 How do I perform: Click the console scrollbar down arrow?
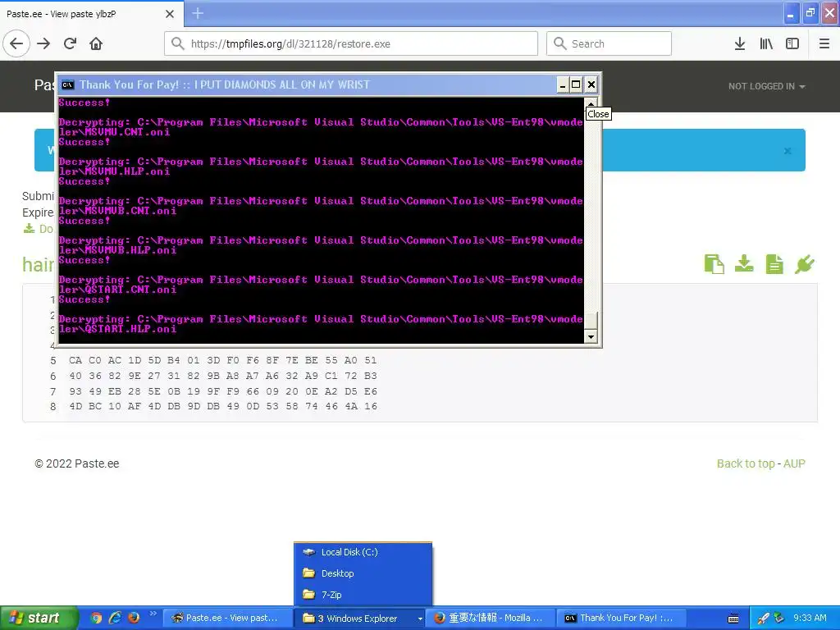click(591, 337)
